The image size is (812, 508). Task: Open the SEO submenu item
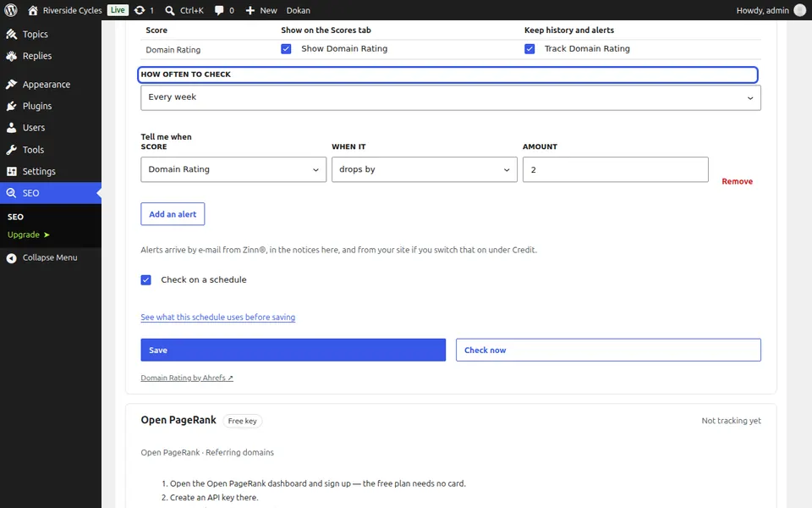pyautogui.click(x=15, y=217)
